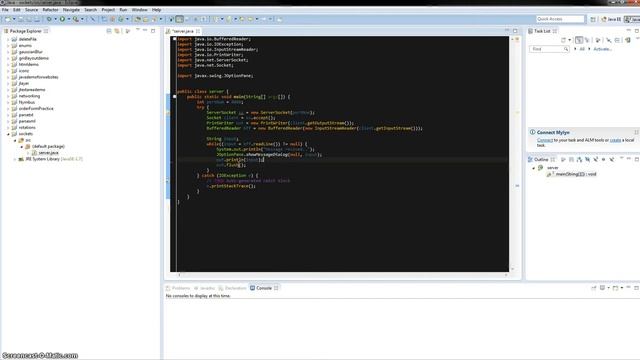The height and width of the screenshot is (360, 640).
Task: Click the create link for local task
Action: (x=615, y=140)
